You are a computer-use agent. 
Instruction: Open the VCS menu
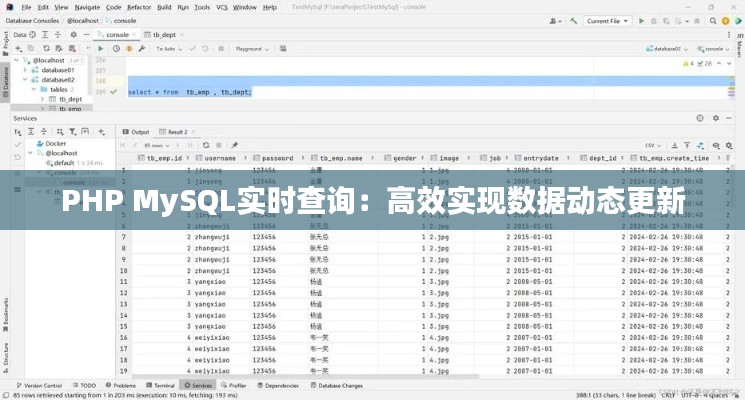[x=222, y=7]
